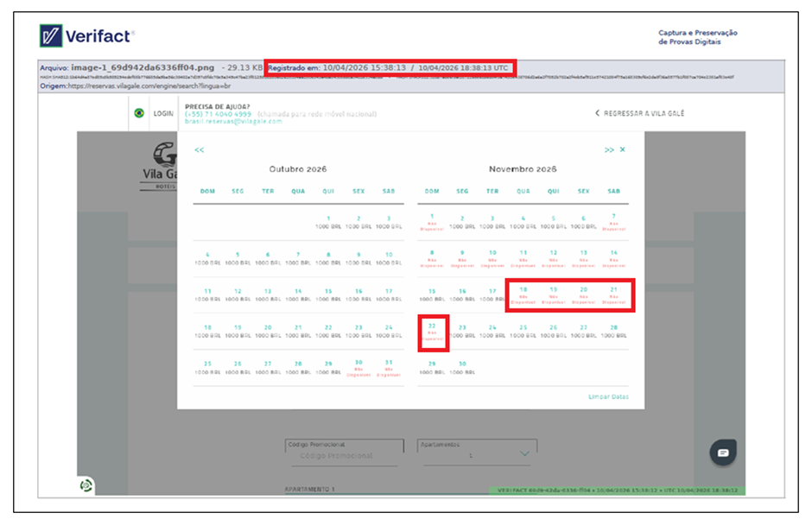Click the LOGIN link

click(163, 113)
